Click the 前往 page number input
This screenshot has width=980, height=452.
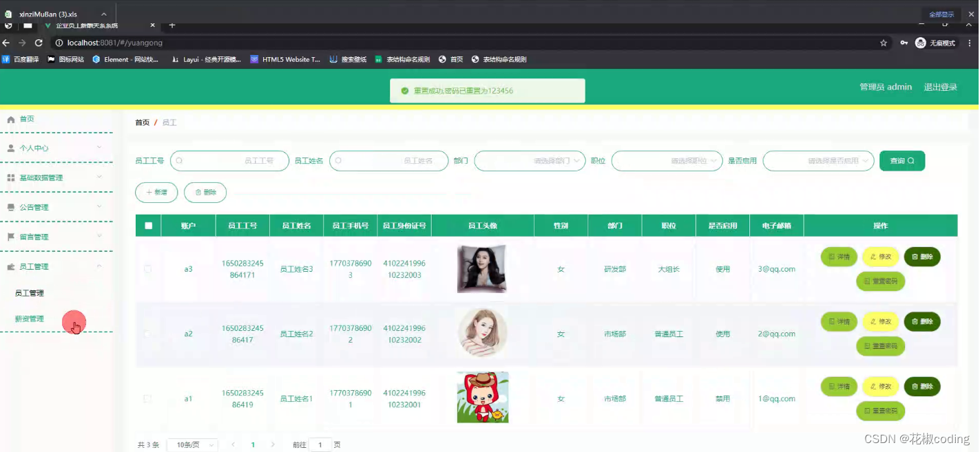pos(320,445)
